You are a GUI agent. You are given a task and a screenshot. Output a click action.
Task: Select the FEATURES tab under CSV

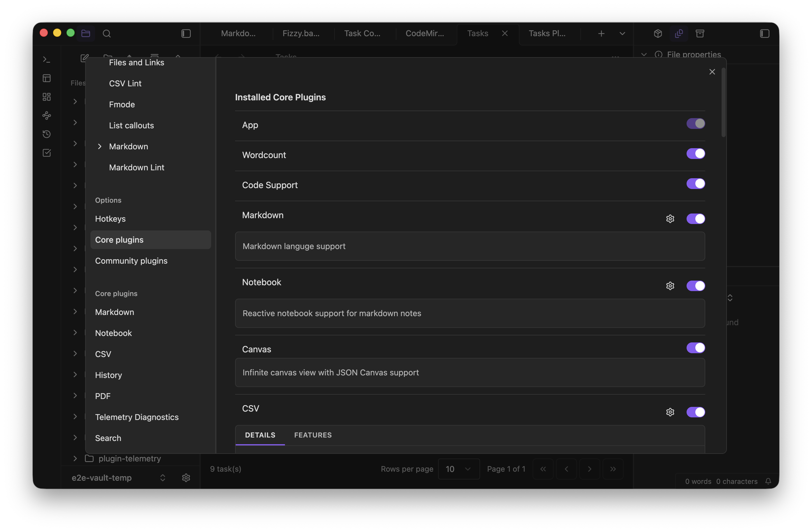[x=313, y=435]
